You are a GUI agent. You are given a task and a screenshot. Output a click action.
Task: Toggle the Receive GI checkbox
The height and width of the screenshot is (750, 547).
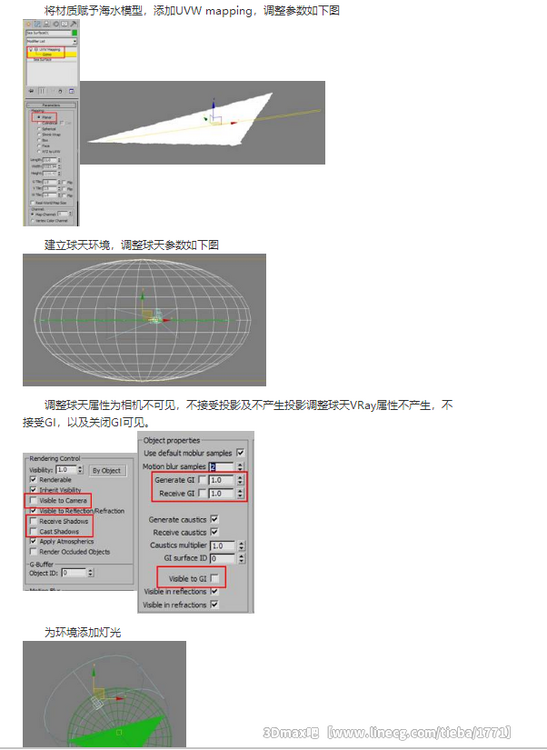[202, 493]
